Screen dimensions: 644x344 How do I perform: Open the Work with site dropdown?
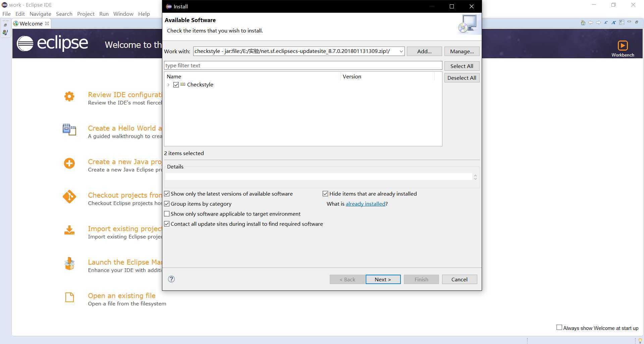point(401,51)
